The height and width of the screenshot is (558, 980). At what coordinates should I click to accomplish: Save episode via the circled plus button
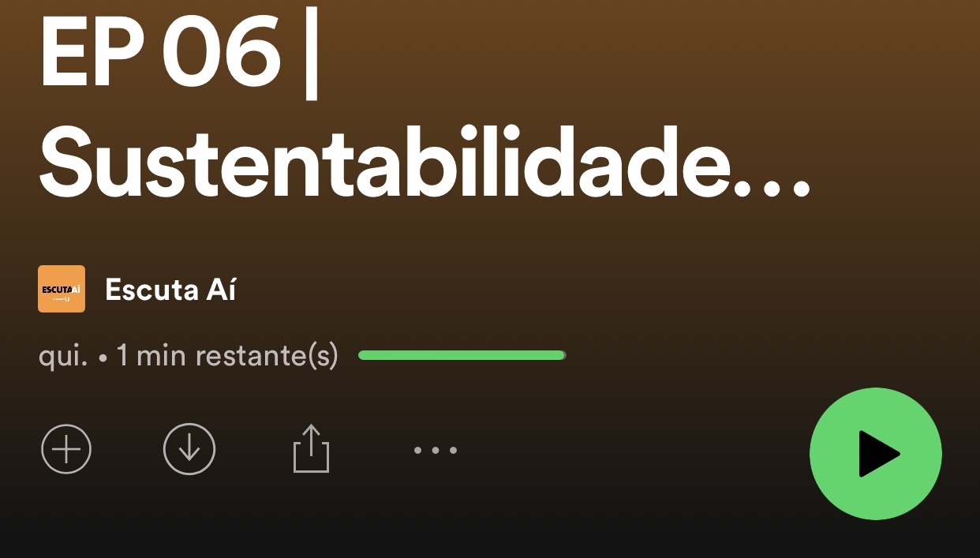[x=66, y=449]
